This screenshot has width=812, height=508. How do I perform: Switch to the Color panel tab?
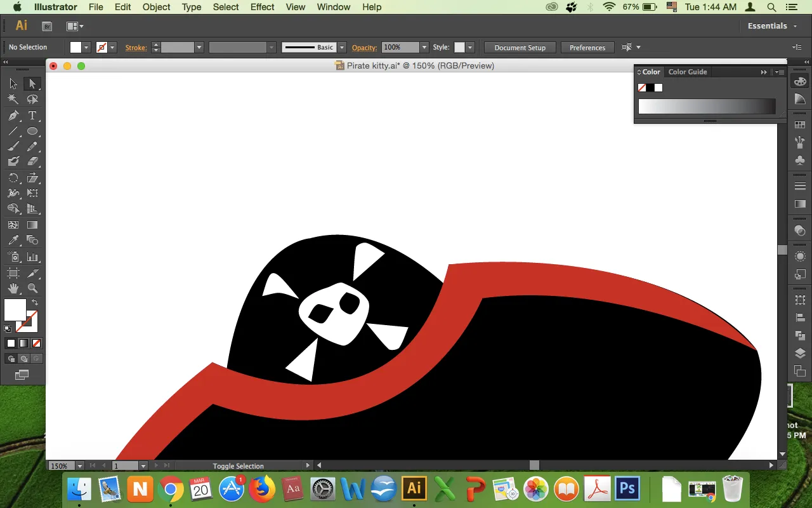coord(650,72)
